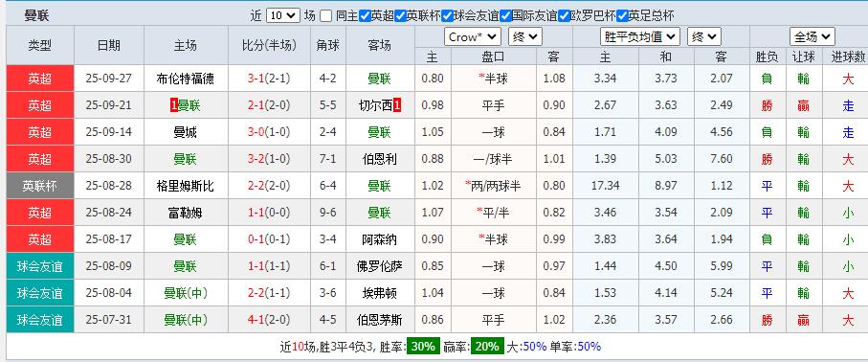Click score 4-1(2-0) against 伯恩茅斯
The width and height of the screenshot is (868, 362).
pyautogui.click(x=269, y=320)
